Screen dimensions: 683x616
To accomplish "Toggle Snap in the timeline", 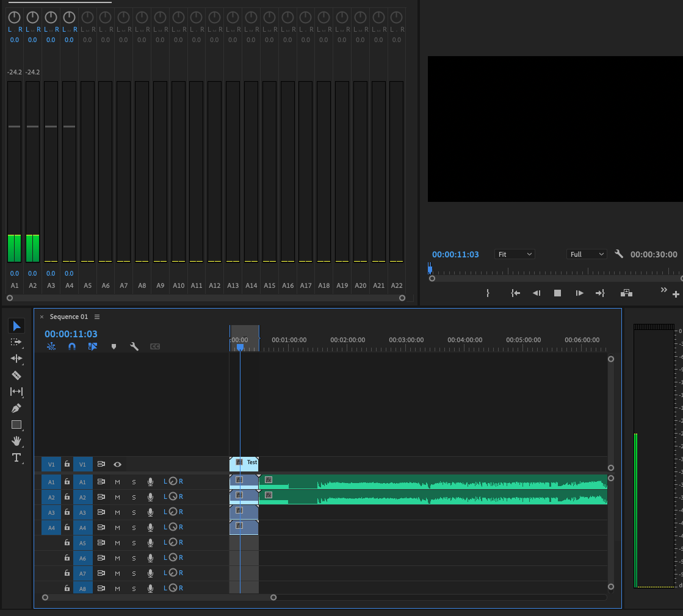I will [x=71, y=346].
